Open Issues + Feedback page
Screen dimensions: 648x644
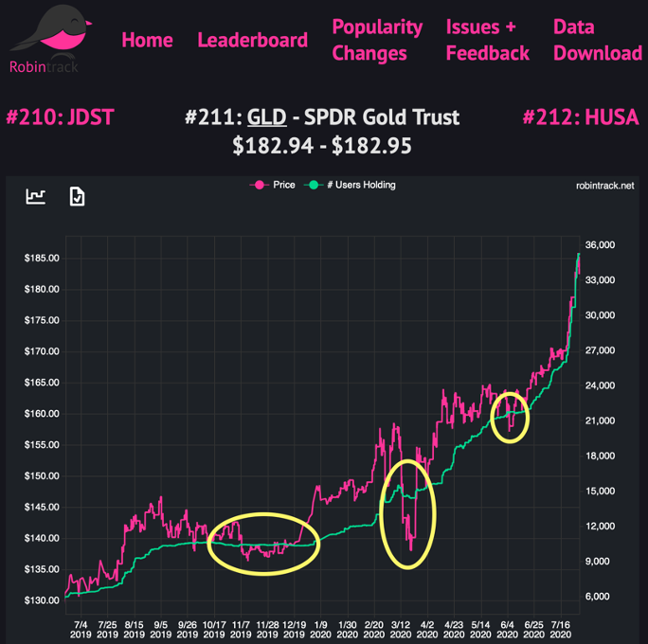[487, 40]
